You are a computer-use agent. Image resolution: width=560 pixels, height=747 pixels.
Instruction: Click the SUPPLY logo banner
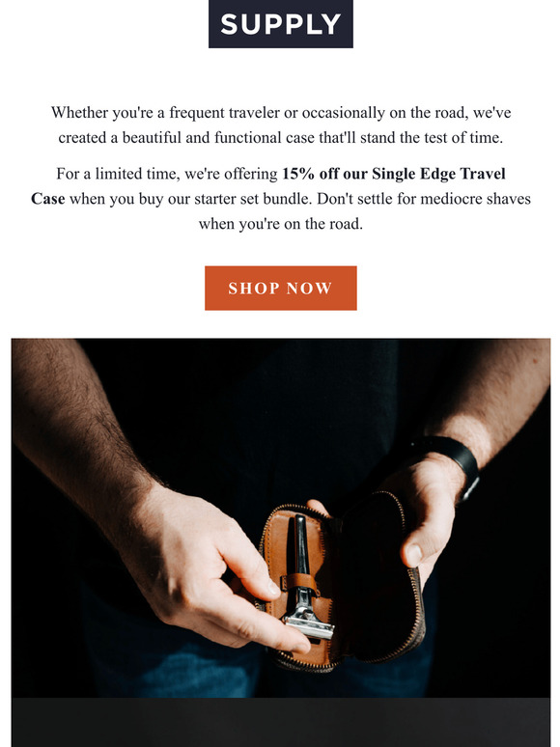281,24
